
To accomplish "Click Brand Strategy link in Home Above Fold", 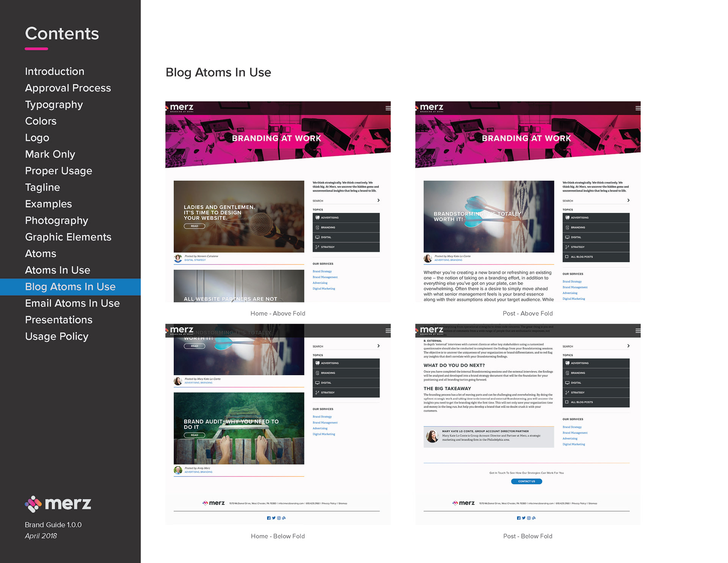I will (322, 271).
